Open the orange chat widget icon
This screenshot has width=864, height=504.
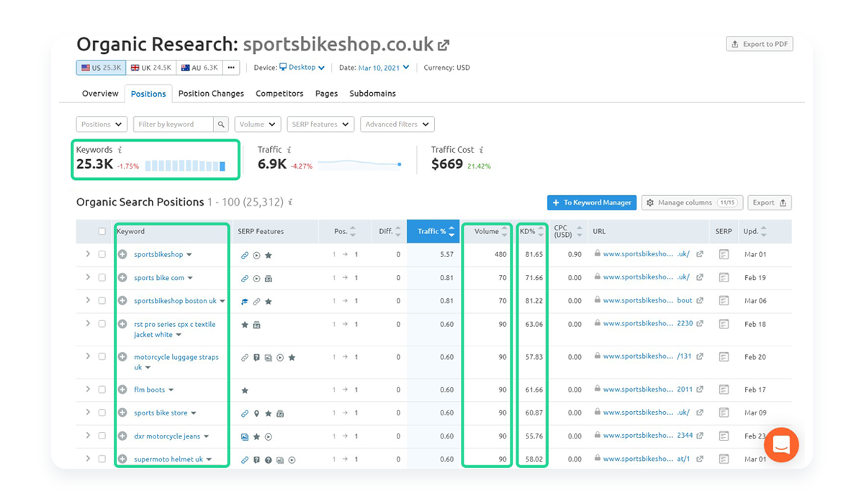tap(781, 444)
